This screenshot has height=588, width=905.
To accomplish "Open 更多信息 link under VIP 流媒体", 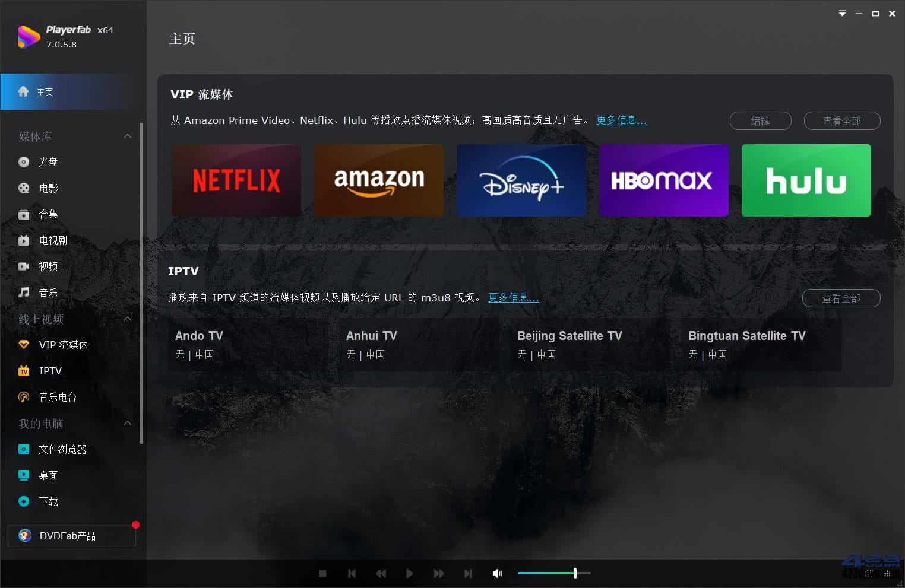I will click(x=621, y=120).
